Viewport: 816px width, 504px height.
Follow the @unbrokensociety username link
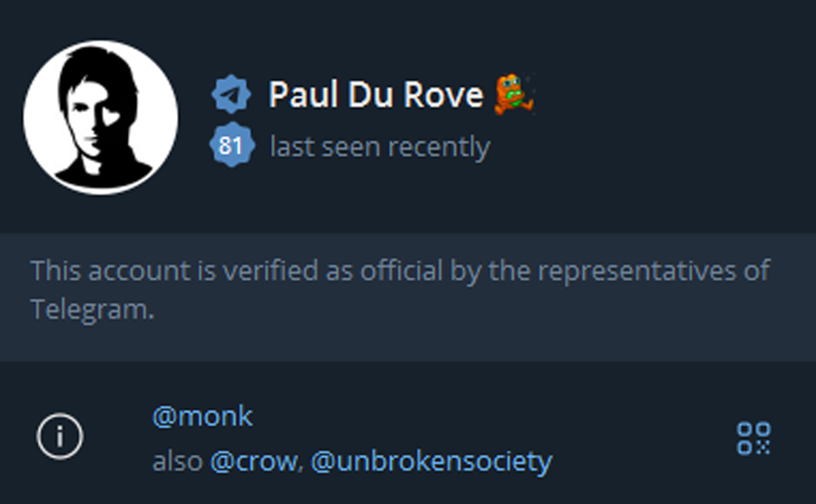click(x=431, y=461)
